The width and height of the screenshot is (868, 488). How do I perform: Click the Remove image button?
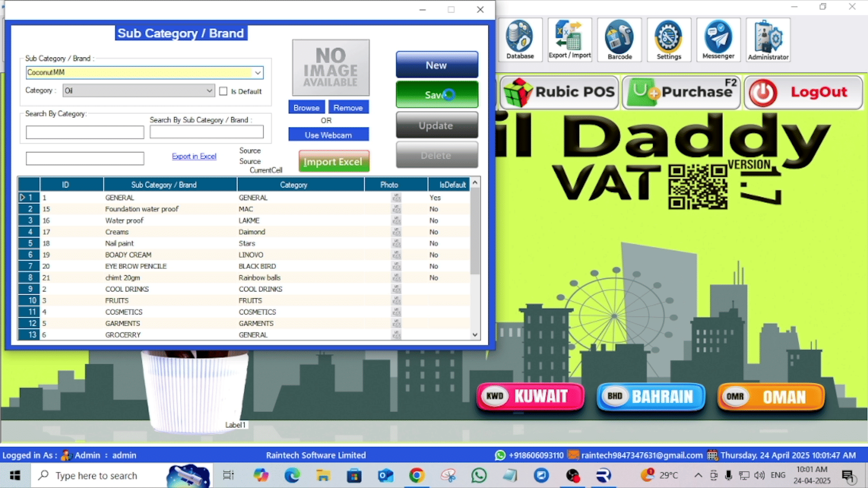348,108
